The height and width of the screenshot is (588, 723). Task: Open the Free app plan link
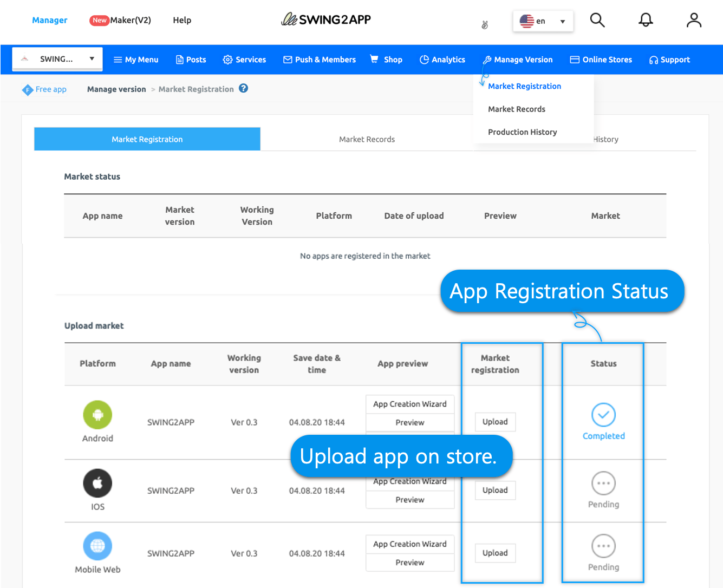[x=51, y=89]
